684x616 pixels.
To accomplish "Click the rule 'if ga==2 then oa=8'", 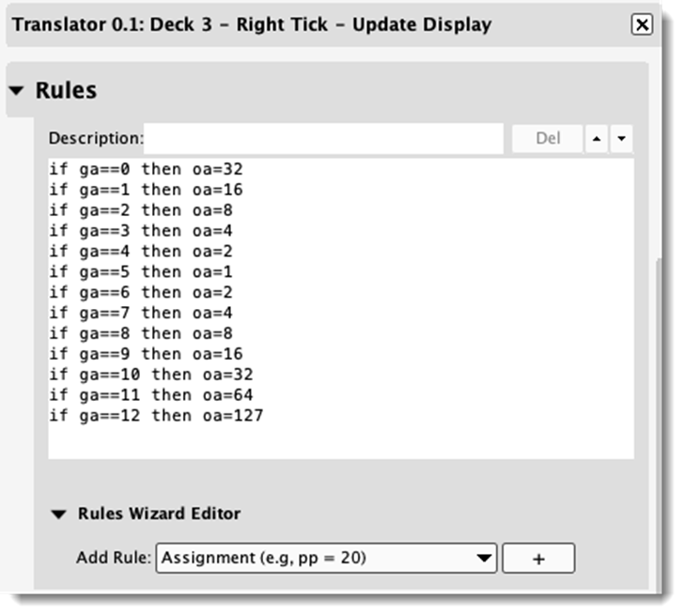I will [142, 211].
